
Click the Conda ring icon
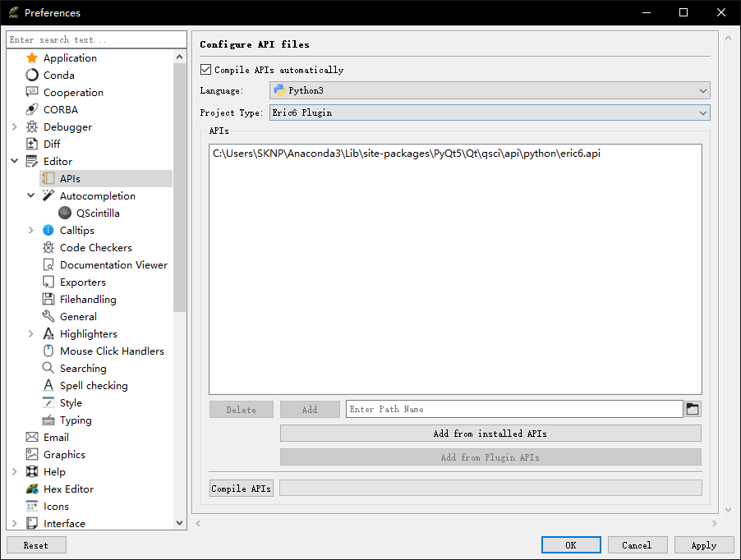click(32, 75)
